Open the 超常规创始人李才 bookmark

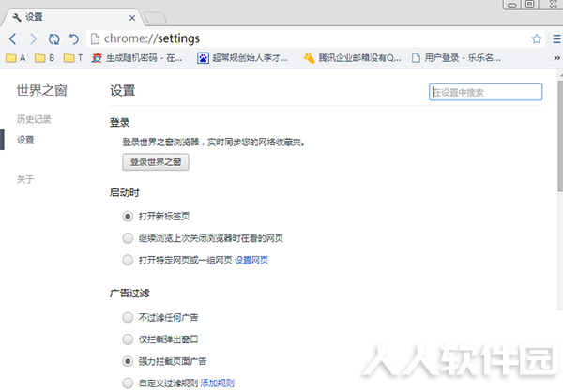point(242,58)
